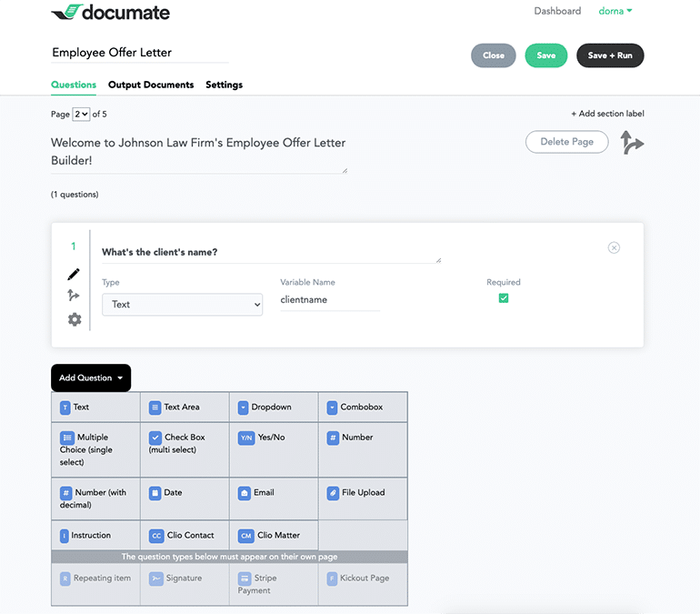Add a Text question type

(x=96, y=407)
